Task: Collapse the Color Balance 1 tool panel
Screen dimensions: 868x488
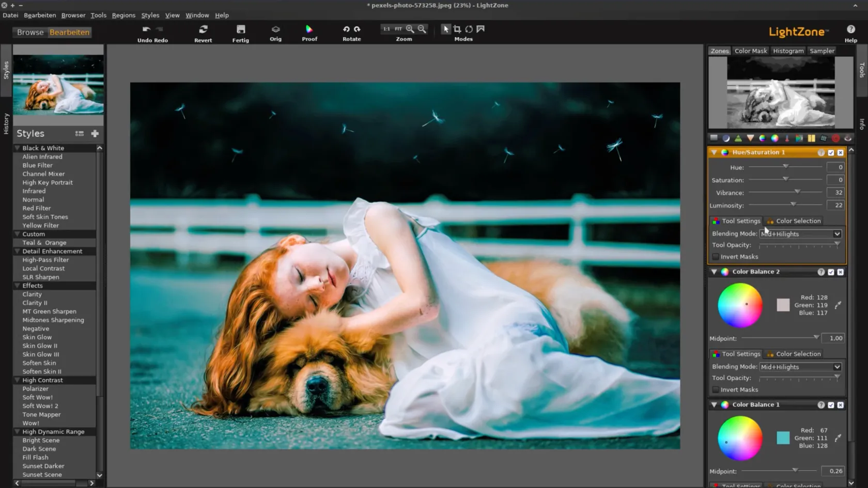Action: [714, 405]
